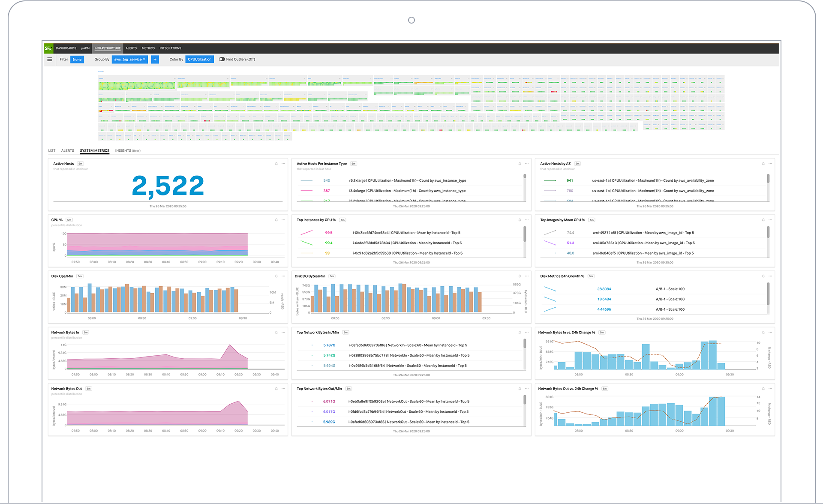Click the bell icon on Disk Ops/Min chart
This screenshot has width=823, height=504.
pos(276,276)
